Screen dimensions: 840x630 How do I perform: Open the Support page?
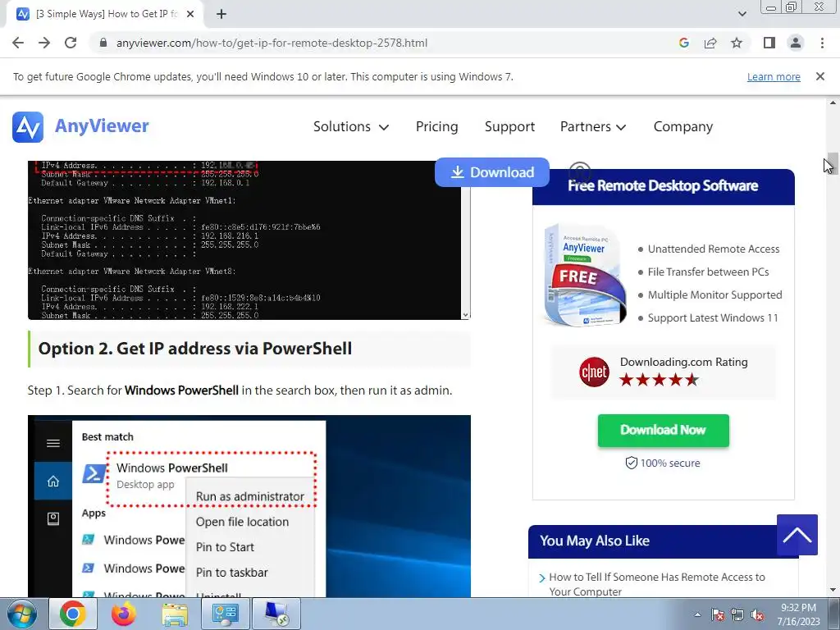pyautogui.click(x=509, y=127)
